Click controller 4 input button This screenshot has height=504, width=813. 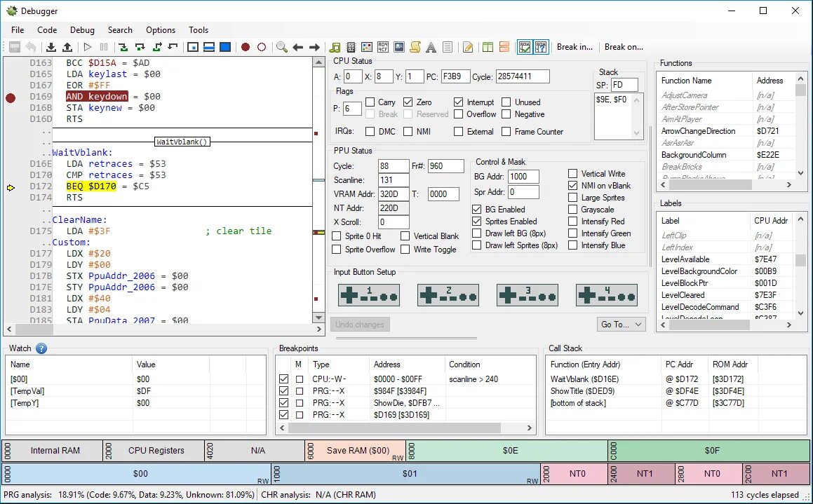pyautogui.click(x=607, y=295)
